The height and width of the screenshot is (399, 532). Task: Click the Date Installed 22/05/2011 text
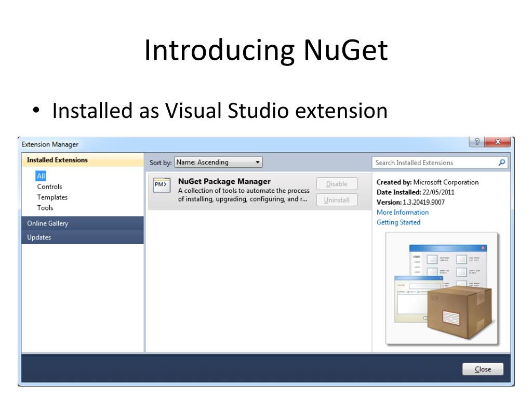coord(415,192)
